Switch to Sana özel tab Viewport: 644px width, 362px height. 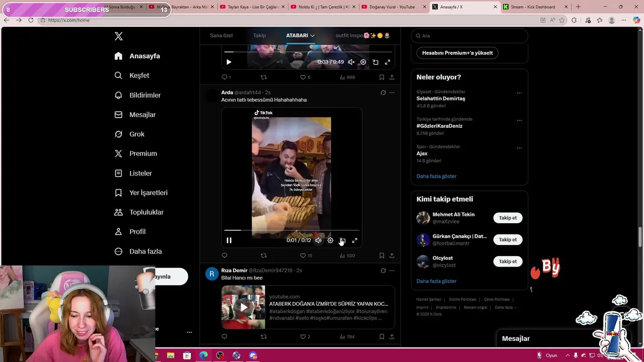point(221,36)
